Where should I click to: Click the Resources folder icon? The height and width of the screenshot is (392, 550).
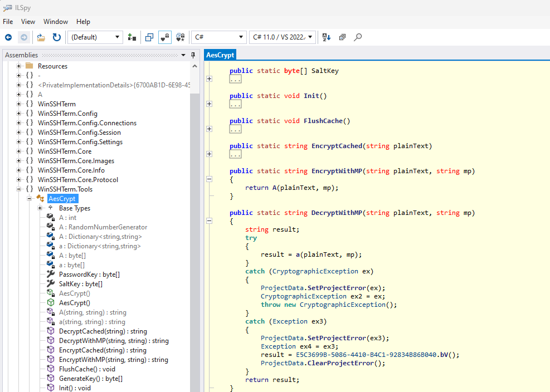pyautogui.click(x=30, y=66)
